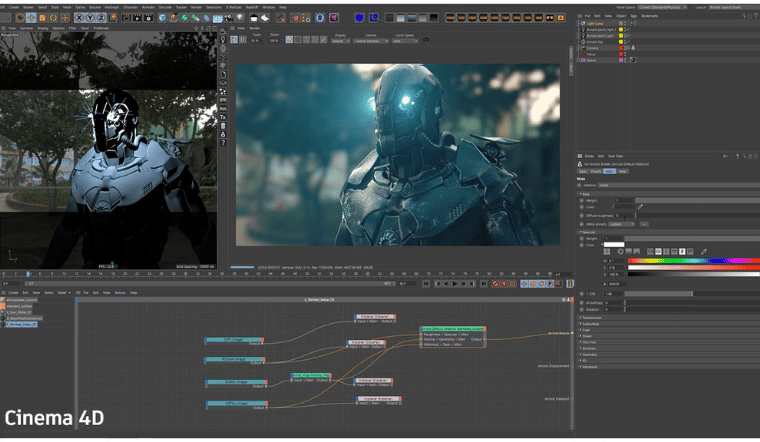
Task: Play the timeline animation forward
Action: (455, 284)
